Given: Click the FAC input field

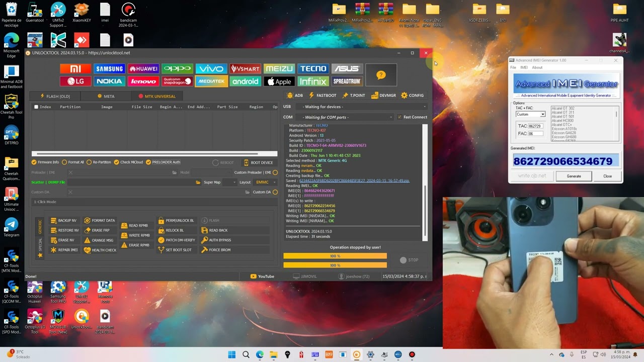Looking at the screenshot, I should click(535, 134).
